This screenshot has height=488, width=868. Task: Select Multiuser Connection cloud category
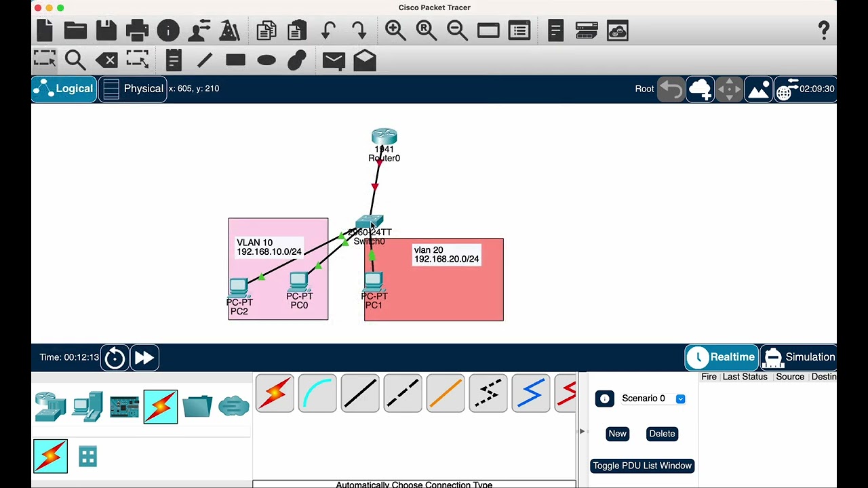click(234, 407)
